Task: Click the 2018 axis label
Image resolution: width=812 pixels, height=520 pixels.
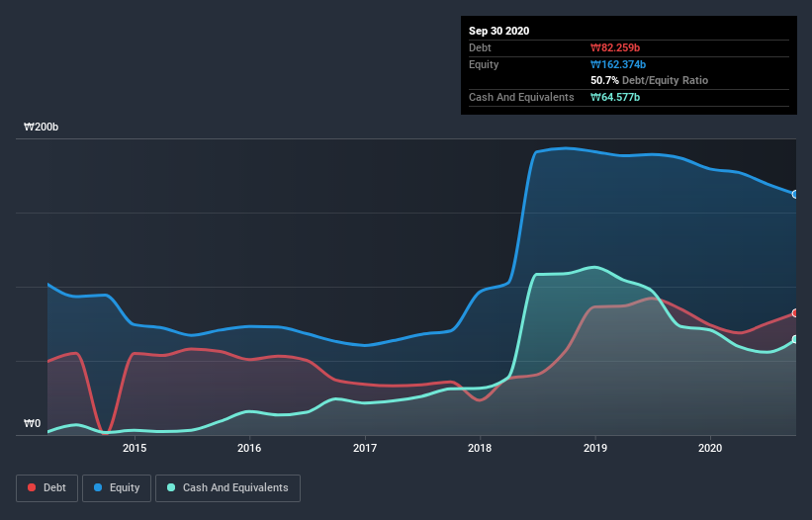Action: (x=480, y=448)
